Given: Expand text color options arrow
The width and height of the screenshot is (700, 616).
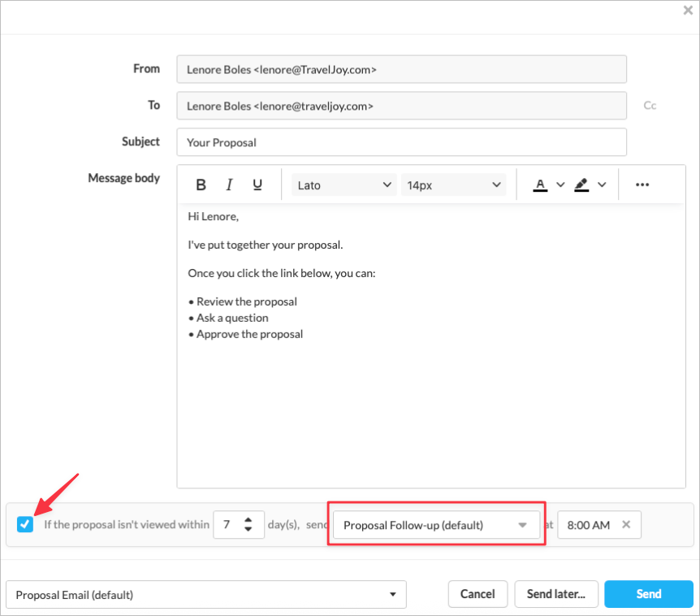Looking at the screenshot, I should click(560, 185).
